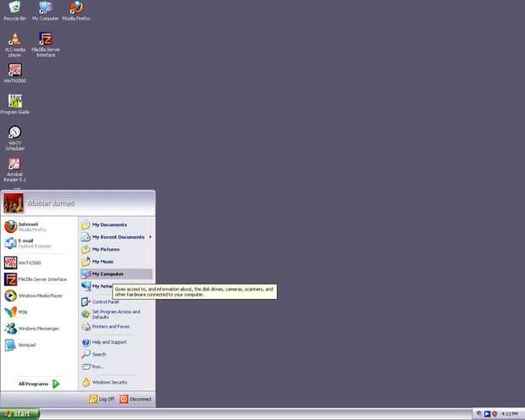Select the Program Guide desktop icon
Screen dimensions: 525x420
pyautogui.click(x=14, y=104)
